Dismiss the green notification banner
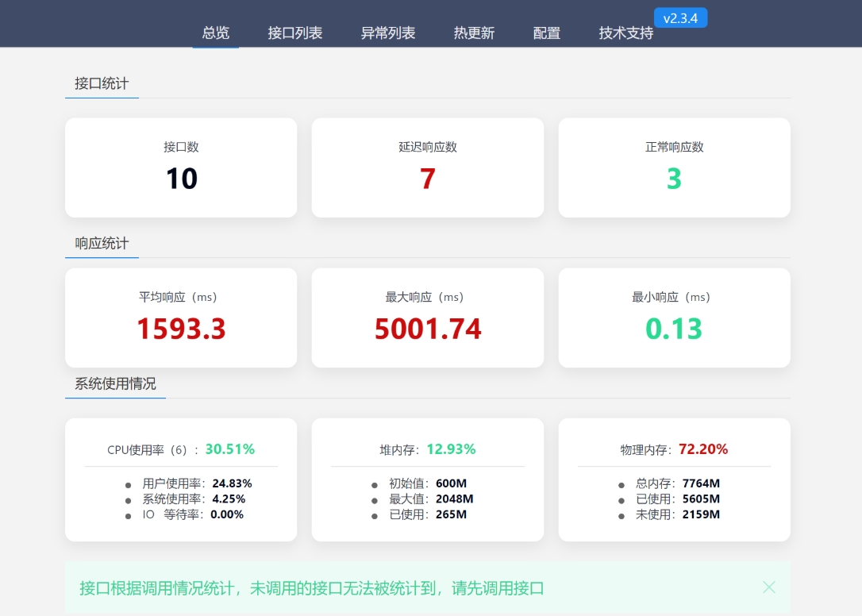 coord(768,587)
